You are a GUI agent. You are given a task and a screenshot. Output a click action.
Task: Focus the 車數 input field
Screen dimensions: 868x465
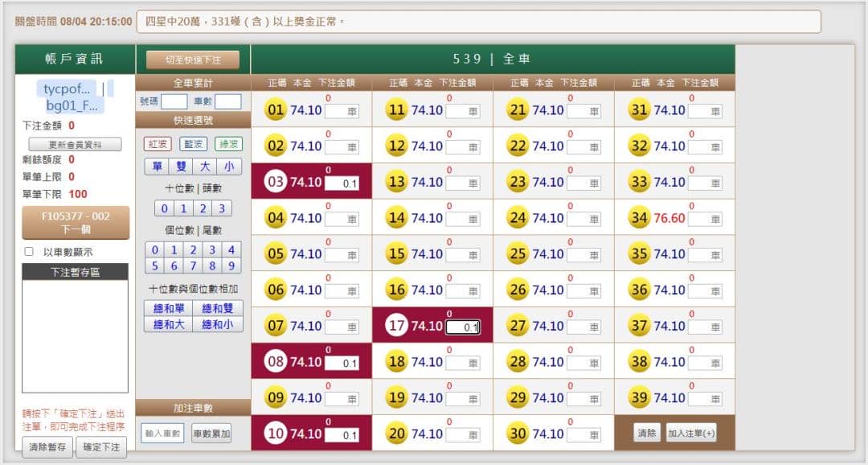[x=228, y=101]
